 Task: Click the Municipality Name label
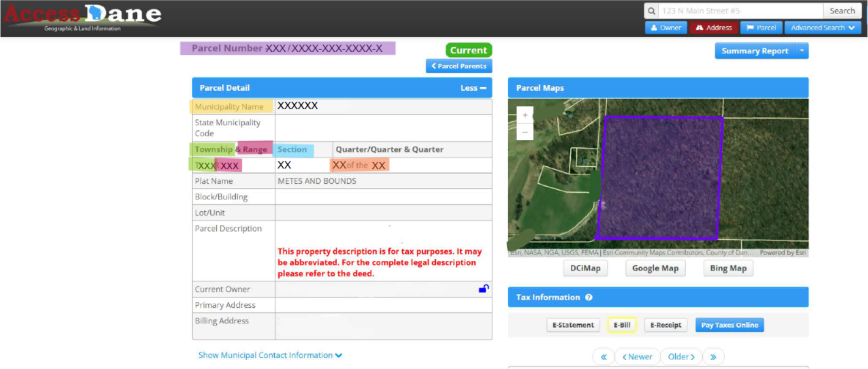click(229, 107)
